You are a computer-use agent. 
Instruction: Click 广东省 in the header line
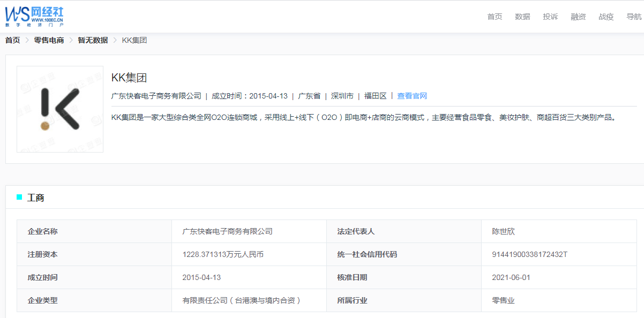tap(309, 96)
